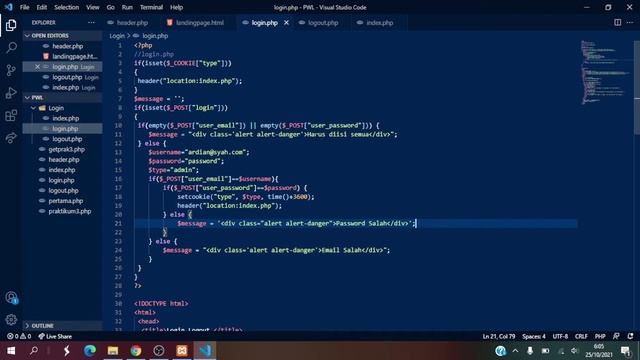Open the Search view in activity bar
The image size is (640, 360).
click(11, 48)
